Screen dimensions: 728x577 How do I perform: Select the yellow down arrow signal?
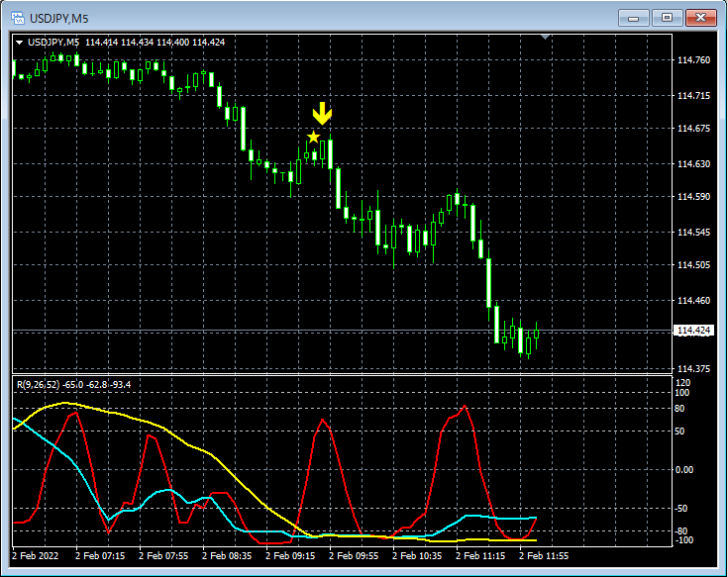322,113
